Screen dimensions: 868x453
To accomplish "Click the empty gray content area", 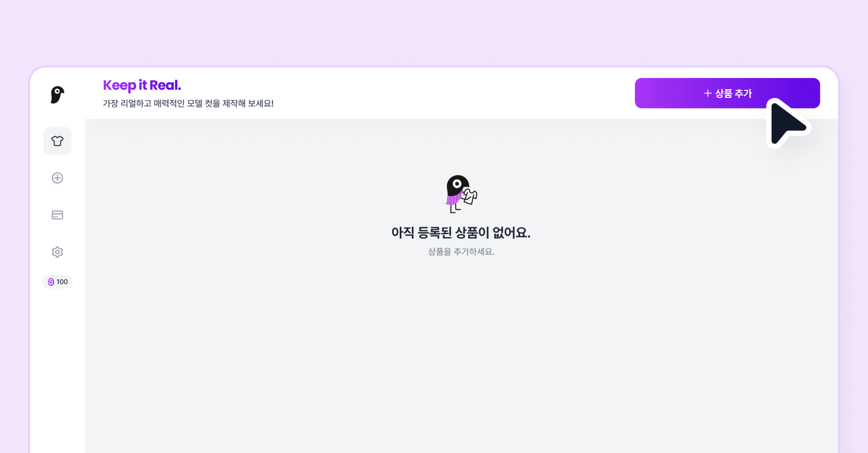I will (461, 352).
